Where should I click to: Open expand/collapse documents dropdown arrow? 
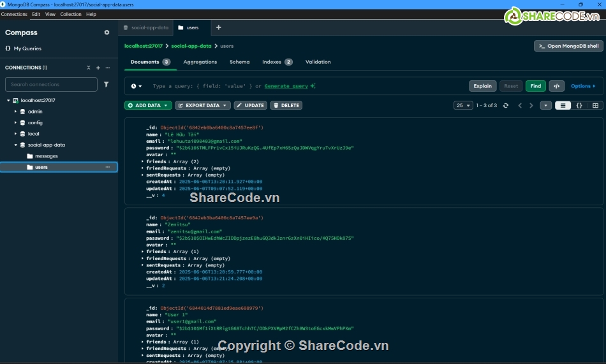(545, 105)
